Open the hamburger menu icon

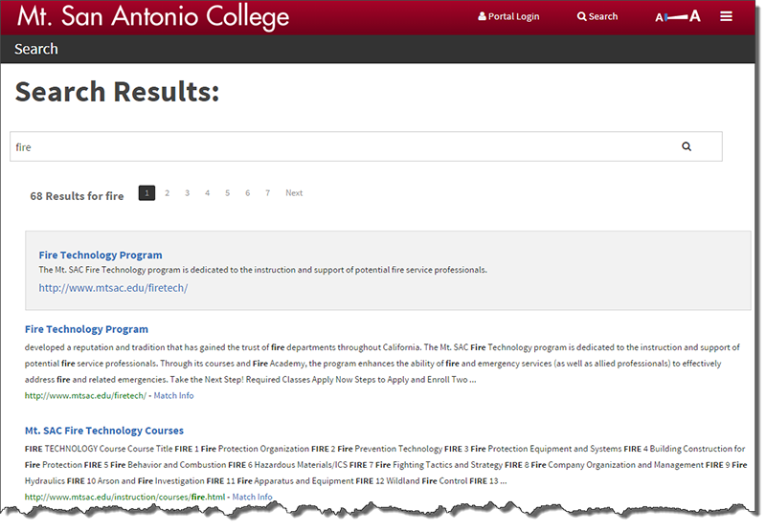[x=726, y=16]
